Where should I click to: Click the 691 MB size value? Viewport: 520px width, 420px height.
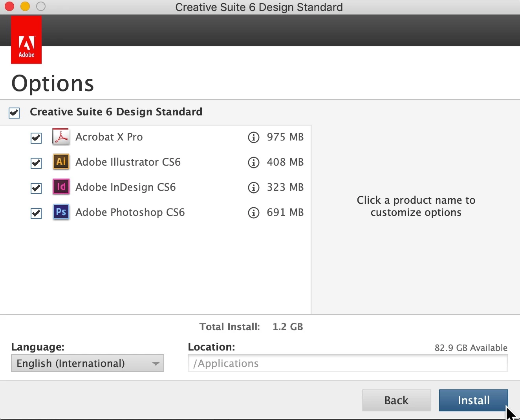click(285, 212)
